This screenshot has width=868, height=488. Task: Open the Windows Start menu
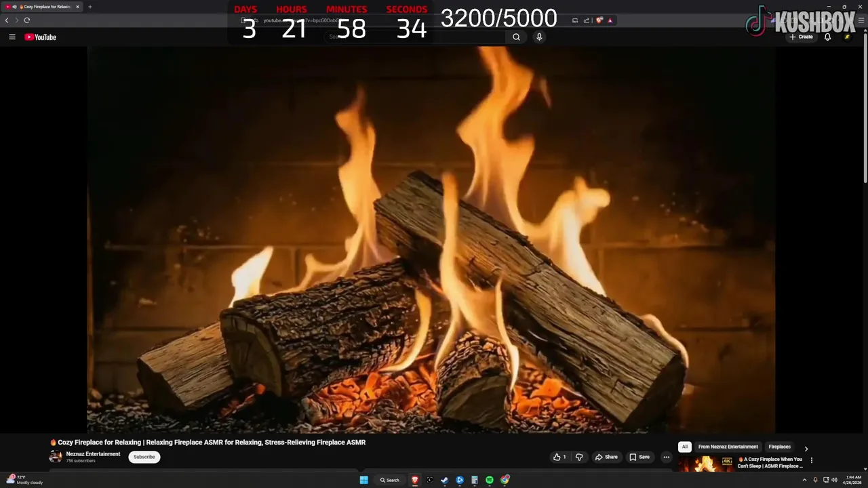(364, 480)
